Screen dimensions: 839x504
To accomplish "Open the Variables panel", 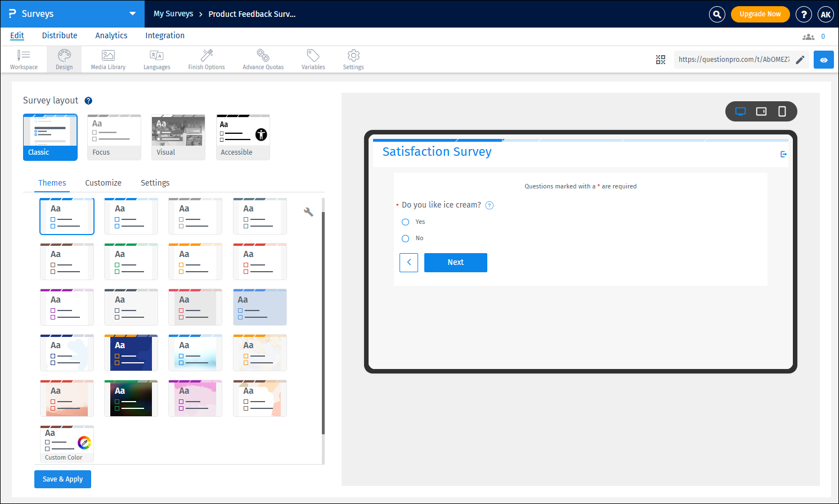I will pos(313,59).
